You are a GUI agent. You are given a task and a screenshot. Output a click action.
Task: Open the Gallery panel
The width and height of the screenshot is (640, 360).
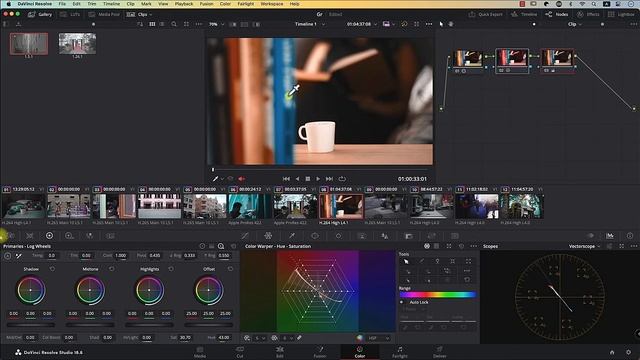click(x=40, y=14)
